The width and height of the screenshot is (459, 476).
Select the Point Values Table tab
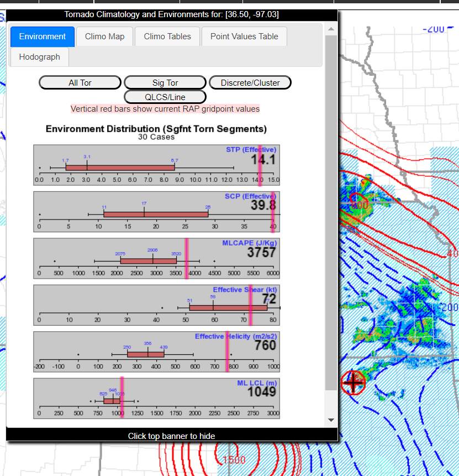pyautogui.click(x=244, y=36)
